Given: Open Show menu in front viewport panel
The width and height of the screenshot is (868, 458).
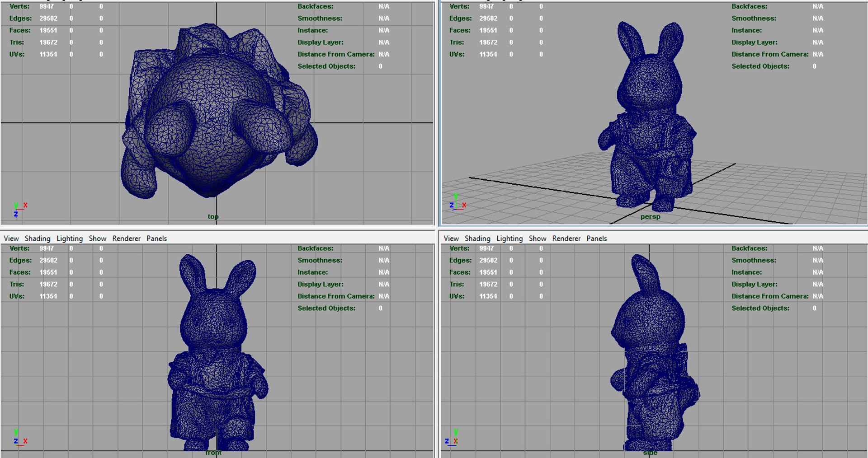Looking at the screenshot, I should coord(98,238).
